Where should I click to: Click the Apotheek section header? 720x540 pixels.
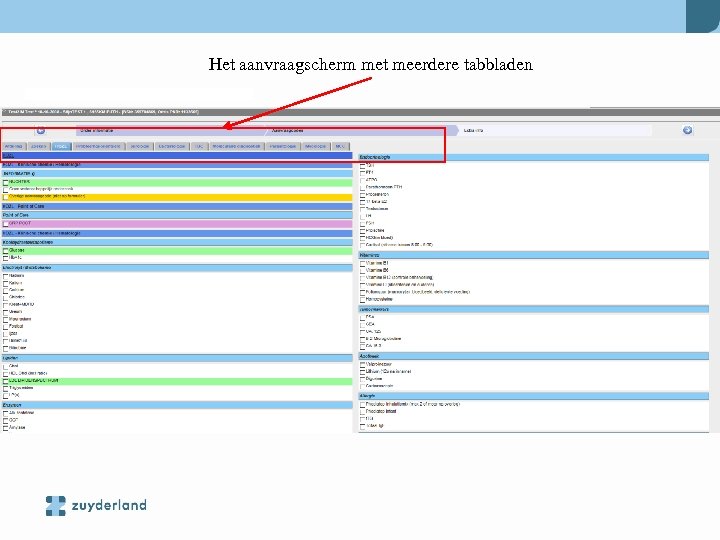(534, 356)
